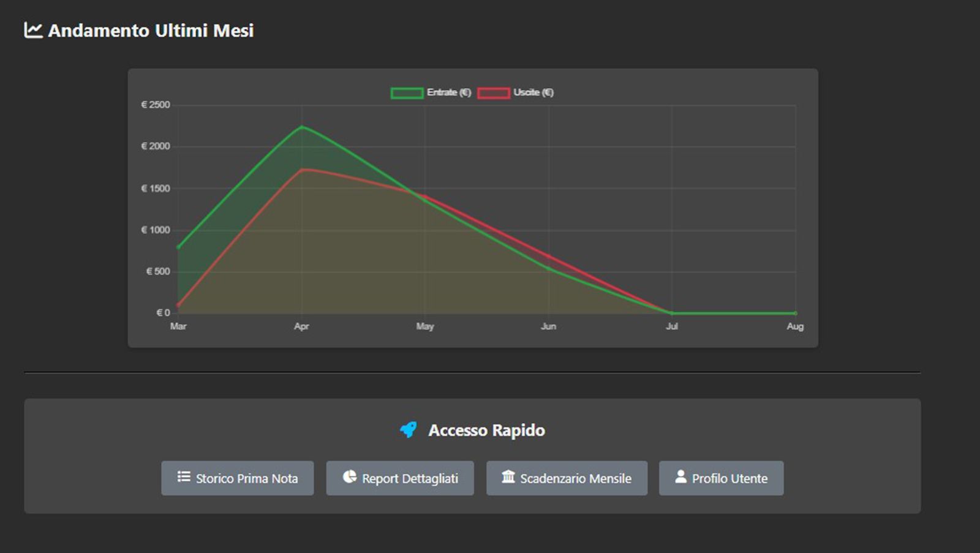The height and width of the screenshot is (553, 980).
Task: Select the green Entrate peak point at Apr
Action: (x=301, y=127)
